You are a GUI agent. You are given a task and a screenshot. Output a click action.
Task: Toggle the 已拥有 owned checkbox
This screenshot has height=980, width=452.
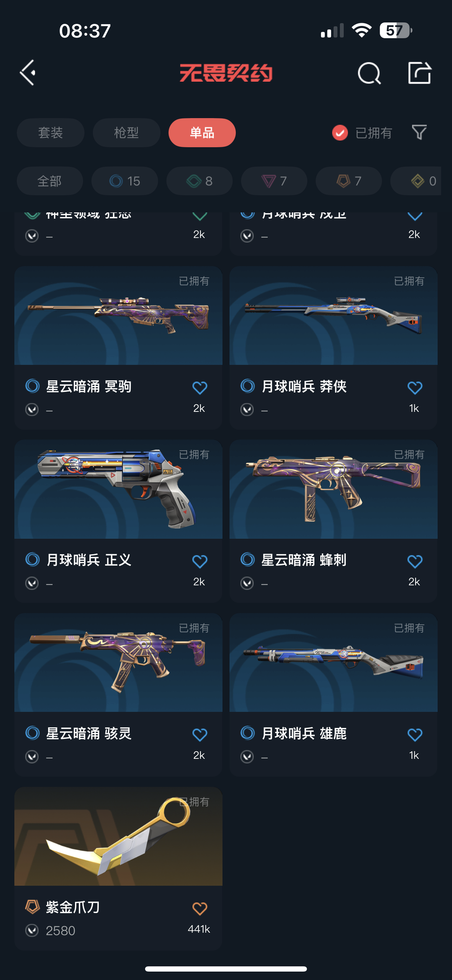point(340,133)
